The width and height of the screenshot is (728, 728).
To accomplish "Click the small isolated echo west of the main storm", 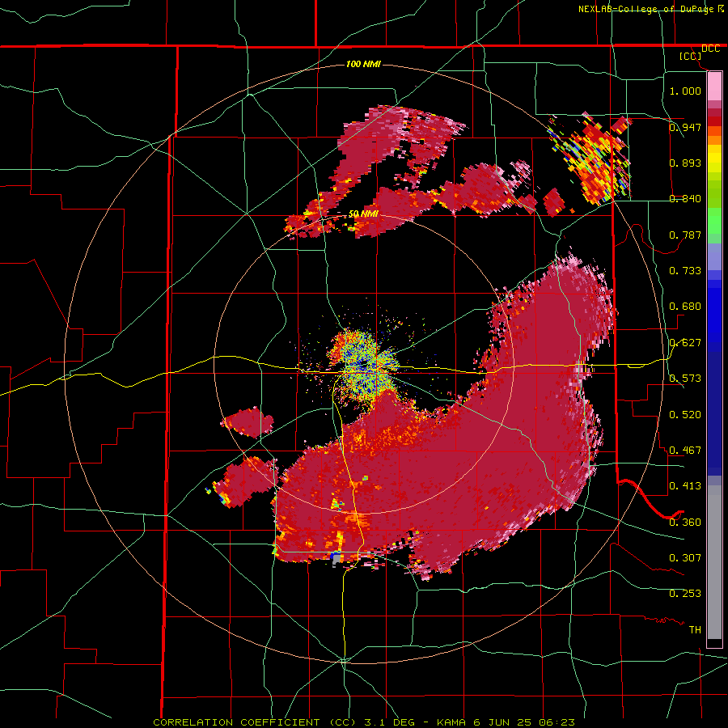I will 247,422.
